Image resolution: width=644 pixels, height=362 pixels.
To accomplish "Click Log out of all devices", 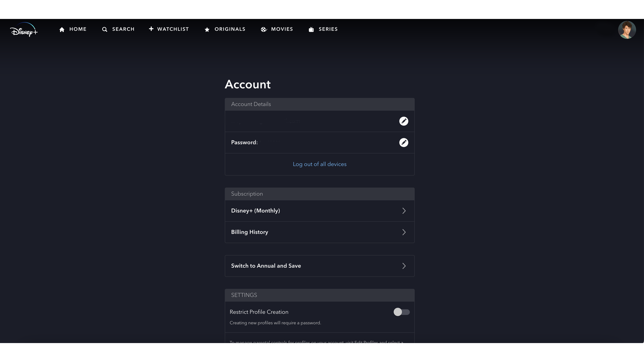I will pyautogui.click(x=320, y=164).
